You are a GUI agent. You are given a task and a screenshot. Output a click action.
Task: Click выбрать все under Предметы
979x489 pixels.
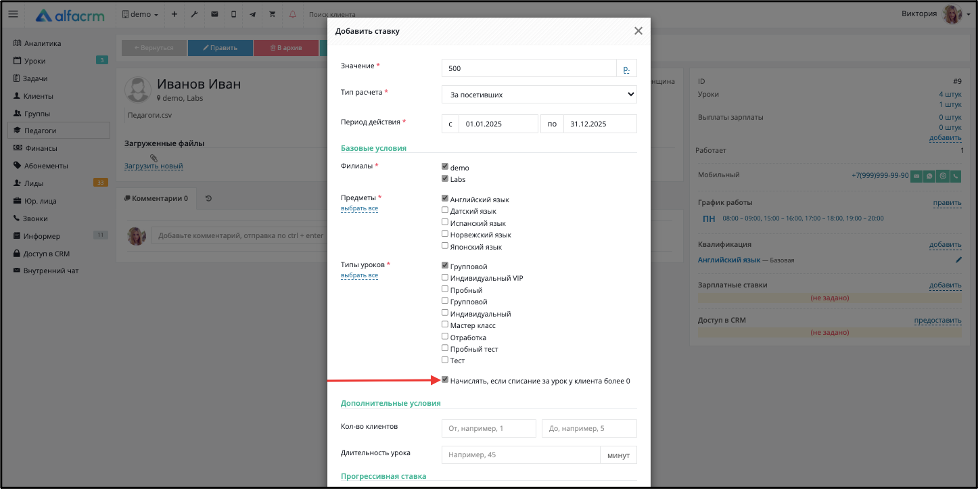click(359, 209)
